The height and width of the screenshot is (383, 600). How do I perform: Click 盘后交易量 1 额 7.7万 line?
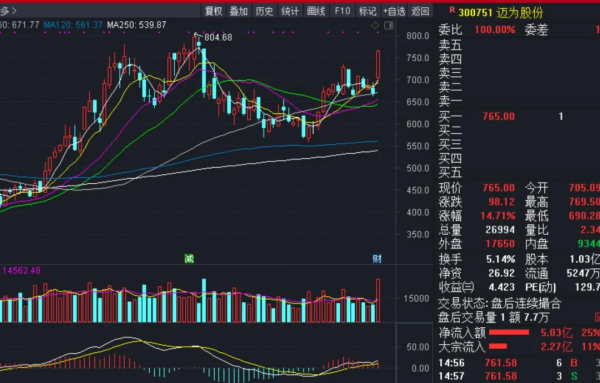point(494,317)
